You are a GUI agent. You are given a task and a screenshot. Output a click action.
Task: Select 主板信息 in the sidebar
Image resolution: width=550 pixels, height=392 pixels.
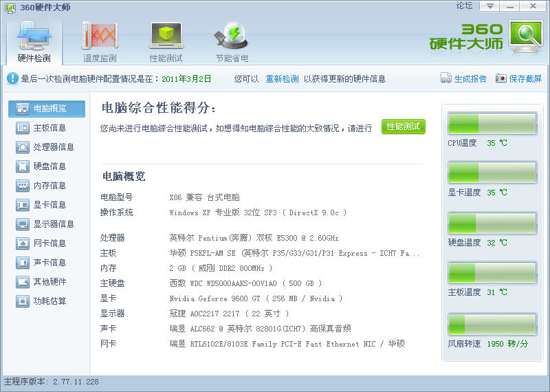tap(47, 128)
